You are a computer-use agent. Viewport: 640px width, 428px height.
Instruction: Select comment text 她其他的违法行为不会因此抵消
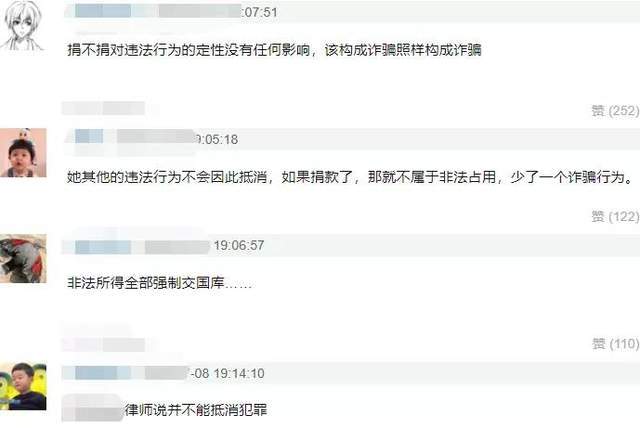pyautogui.click(x=167, y=177)
